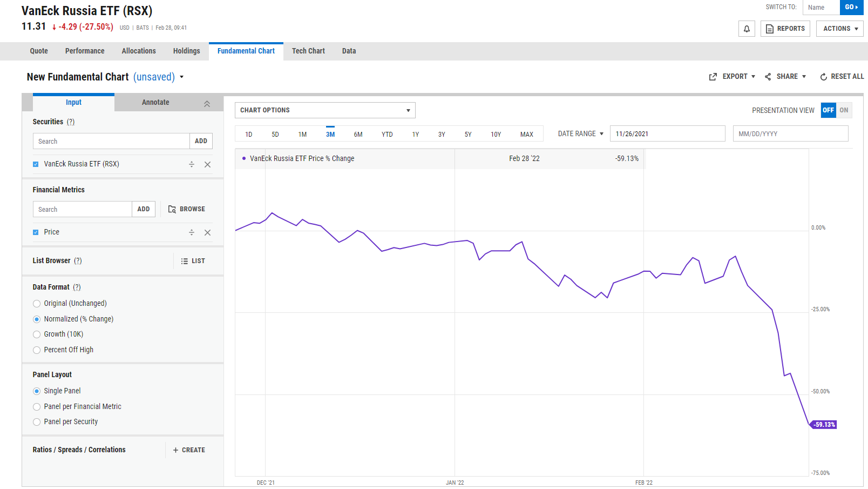Set chart range to 10Y
The width and height of the screenshot is (868, 489).
click(496, 135)
